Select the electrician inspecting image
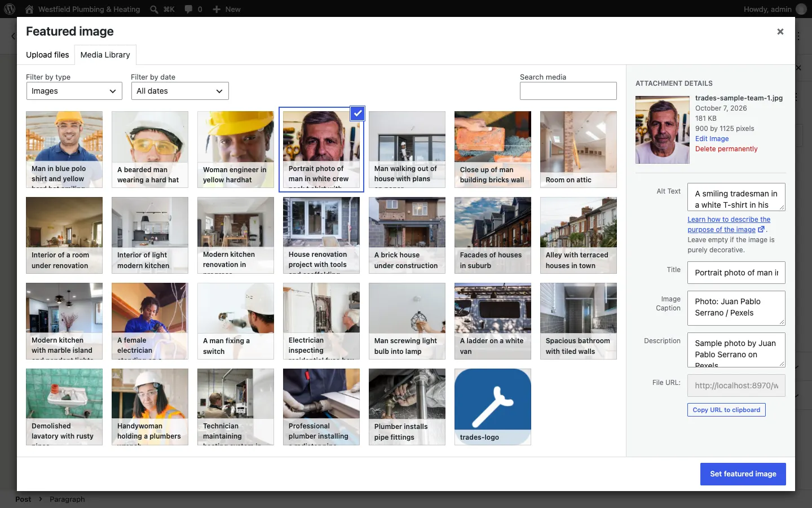The height and width of the screenshot is (508, 812). click(x=321, y=321)
